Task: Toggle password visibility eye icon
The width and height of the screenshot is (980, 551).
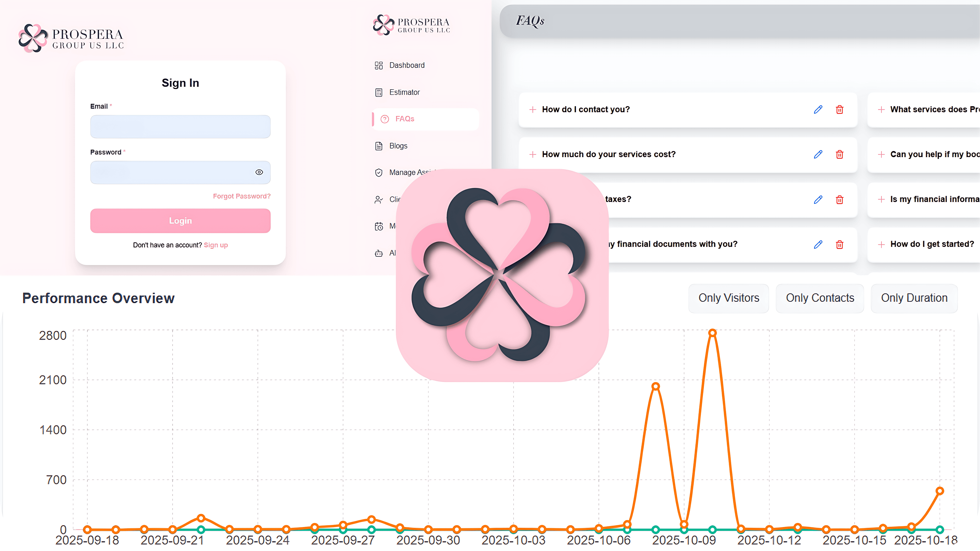Action: tap(259, 172)
